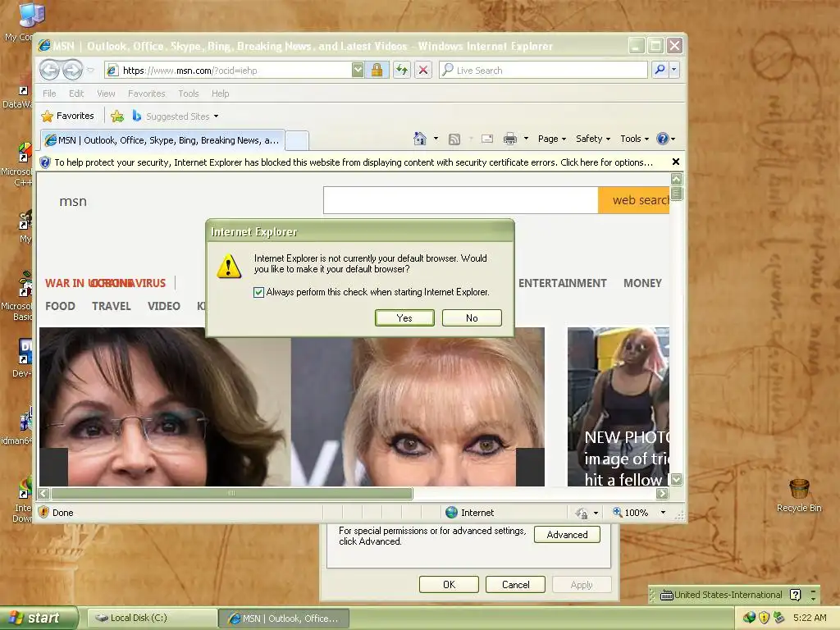Screen dimensions: 840x630
Task: Click the vertical scroll down arrow
Action: (x=677, y=479)
